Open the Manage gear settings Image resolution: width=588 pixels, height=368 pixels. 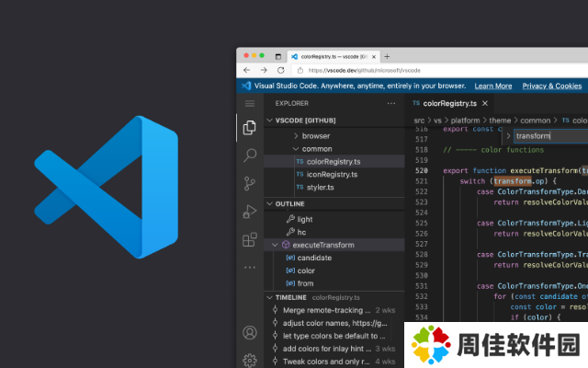(249, 360)
